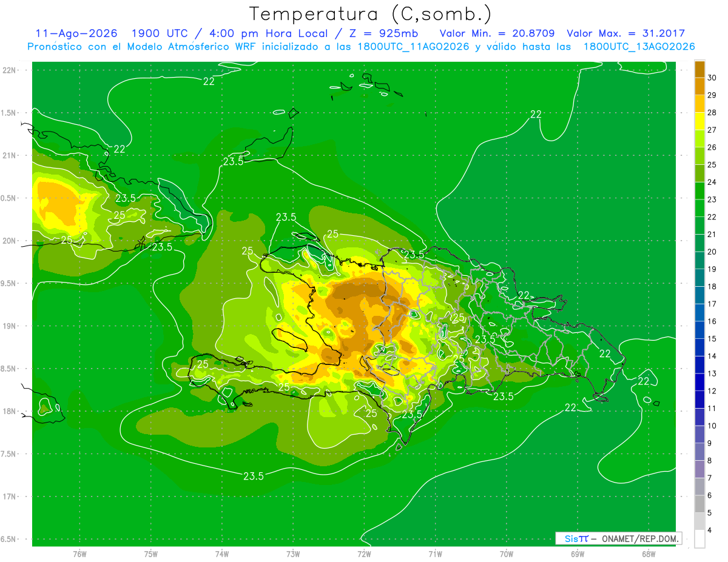This screenshot has width=728, height=562.
Task: Select the 'Z = 925mb' level label
Action: click(x=383, y=33)
